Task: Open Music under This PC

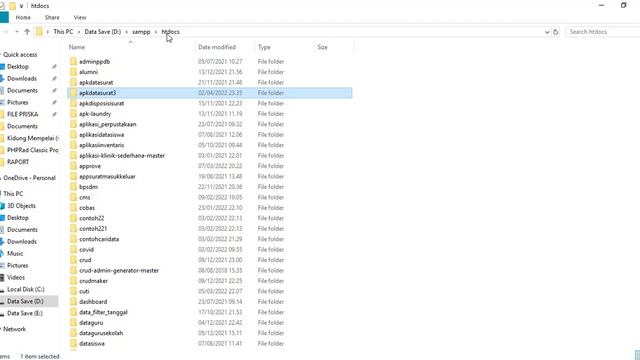Action: [15, 253]
